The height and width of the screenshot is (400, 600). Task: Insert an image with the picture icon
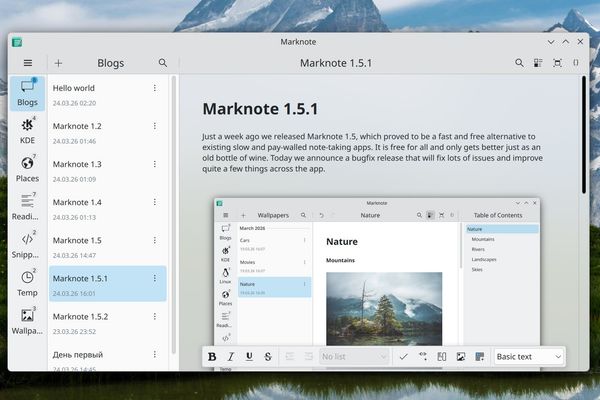click(461, 357)
